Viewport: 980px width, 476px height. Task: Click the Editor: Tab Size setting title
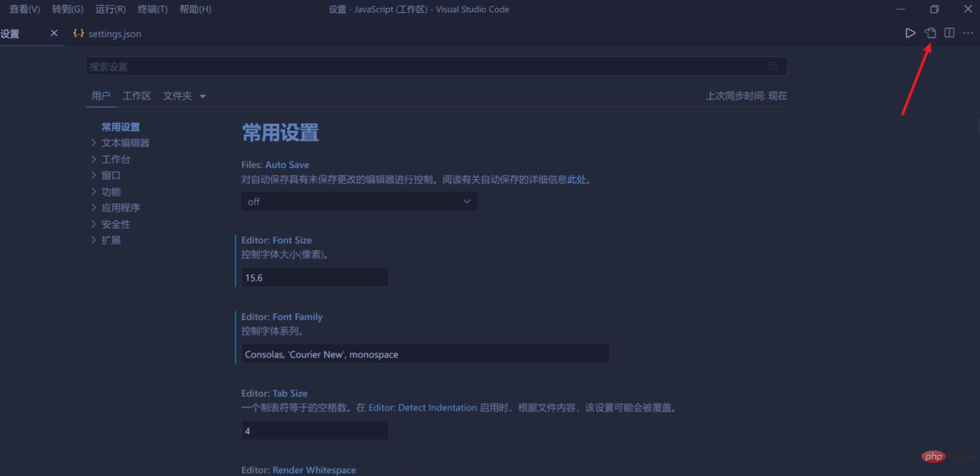(x=274, y=393)
